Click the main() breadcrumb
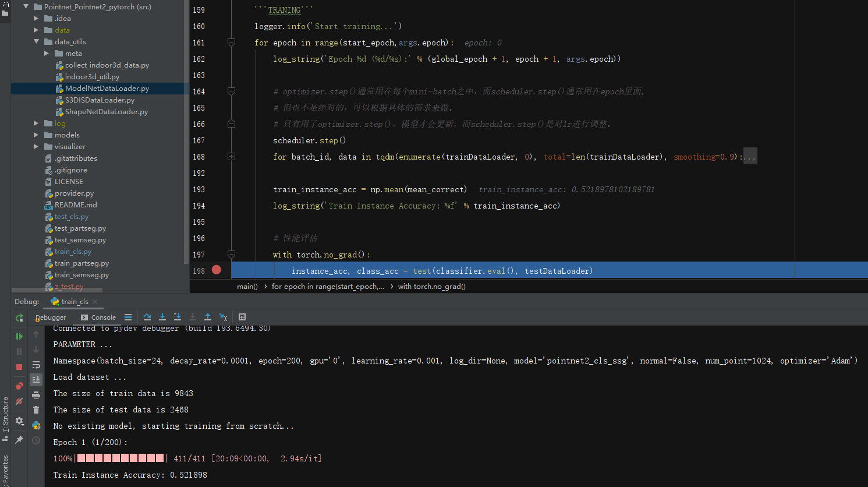The width and height of the screenshot is (868, 487). [247, 286]
